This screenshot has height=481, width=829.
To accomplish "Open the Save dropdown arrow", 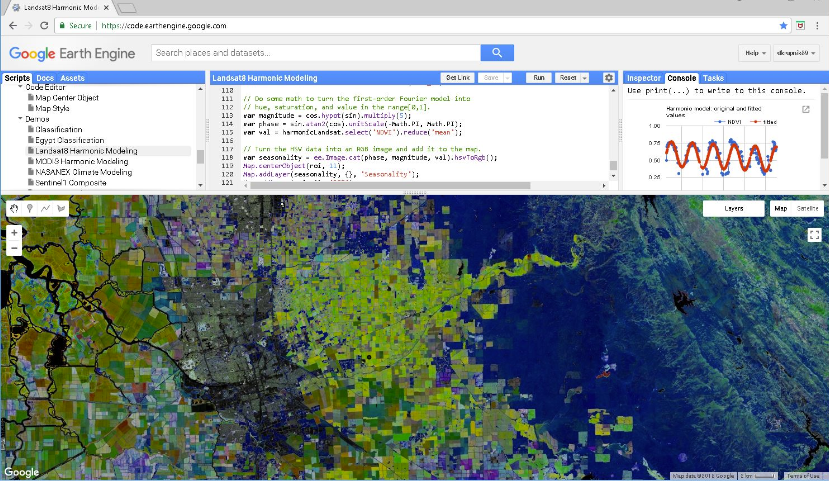I will [x=508, y=78].
